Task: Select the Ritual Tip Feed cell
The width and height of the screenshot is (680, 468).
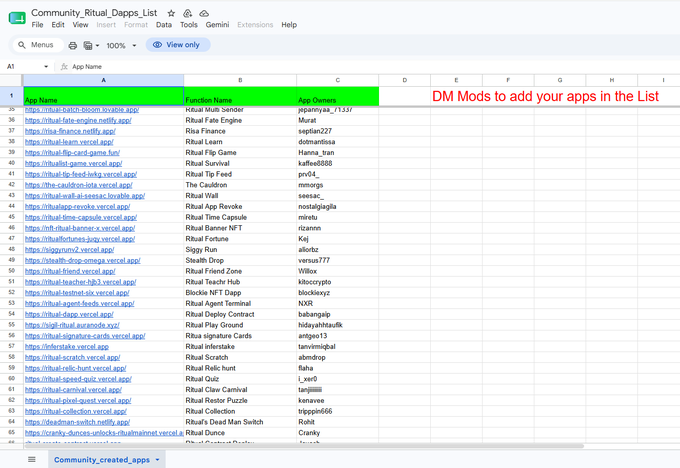Action: 240,174
